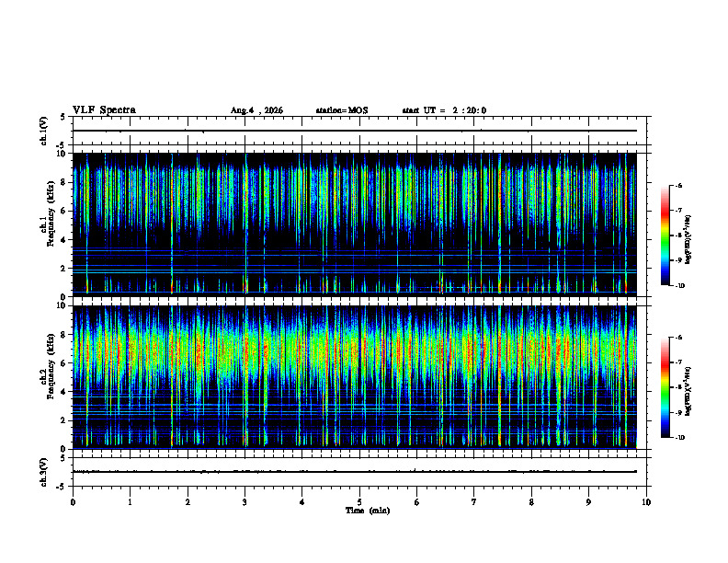Click the ch.1(V) waveform trace panel

tap(359, 131)
